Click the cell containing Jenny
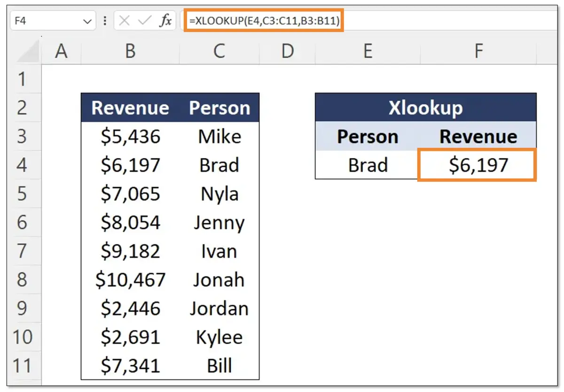The width and height of the screenshot is (564, 392). (219, 222)
